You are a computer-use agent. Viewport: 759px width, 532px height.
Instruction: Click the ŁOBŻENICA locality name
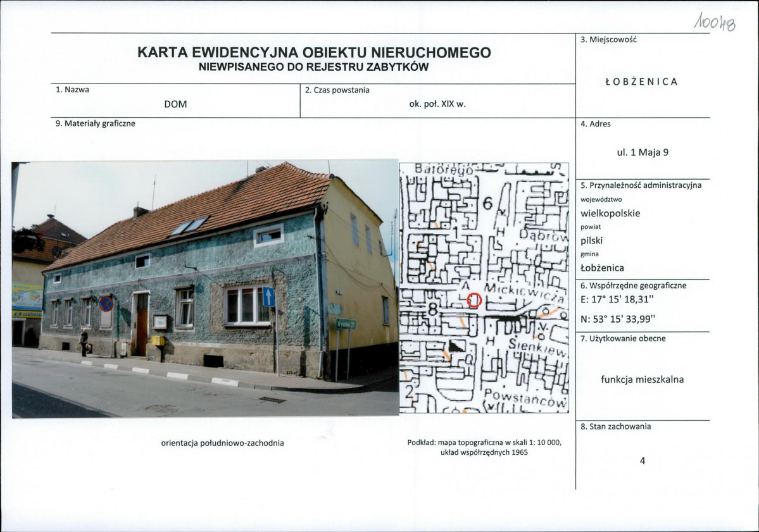coord(641,81)
